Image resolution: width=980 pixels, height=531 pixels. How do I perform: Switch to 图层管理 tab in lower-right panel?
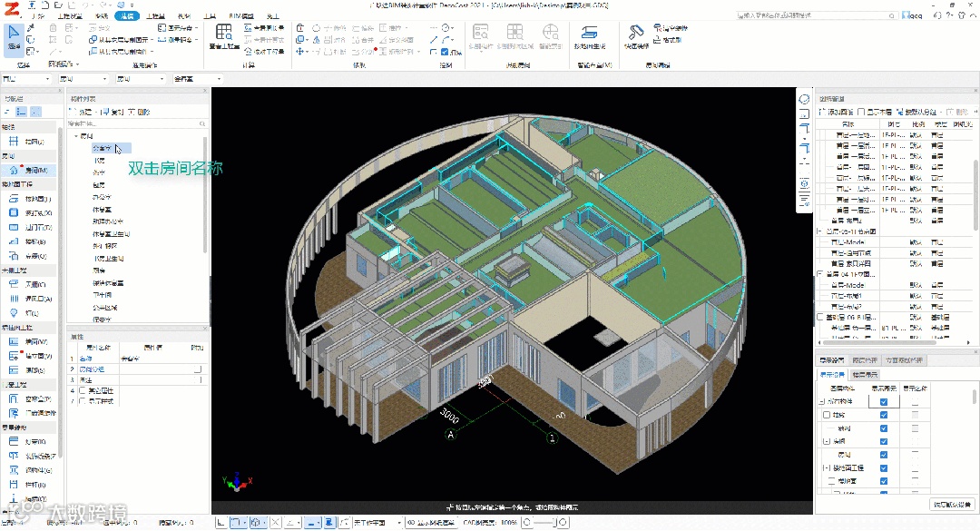point(865,361)
